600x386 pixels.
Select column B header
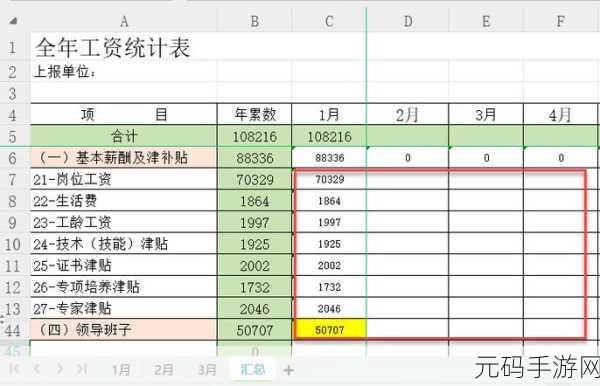tap(254, 21)
